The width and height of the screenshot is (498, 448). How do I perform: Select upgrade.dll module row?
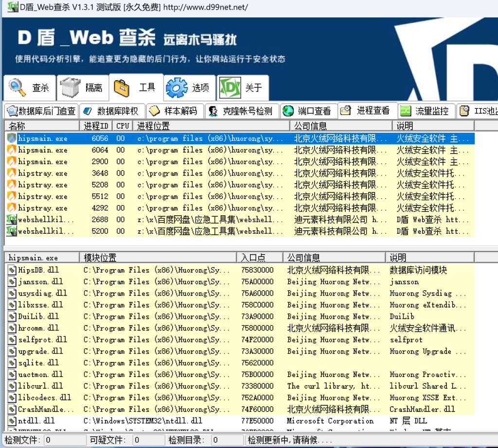240,351
